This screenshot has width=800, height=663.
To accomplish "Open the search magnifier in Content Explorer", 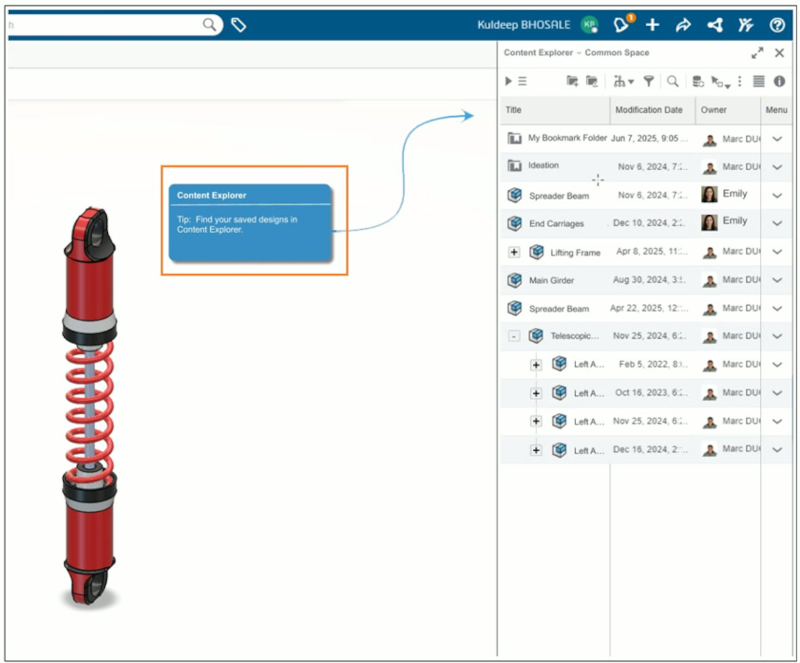I will pyautogui.click(x=672, y=82).
